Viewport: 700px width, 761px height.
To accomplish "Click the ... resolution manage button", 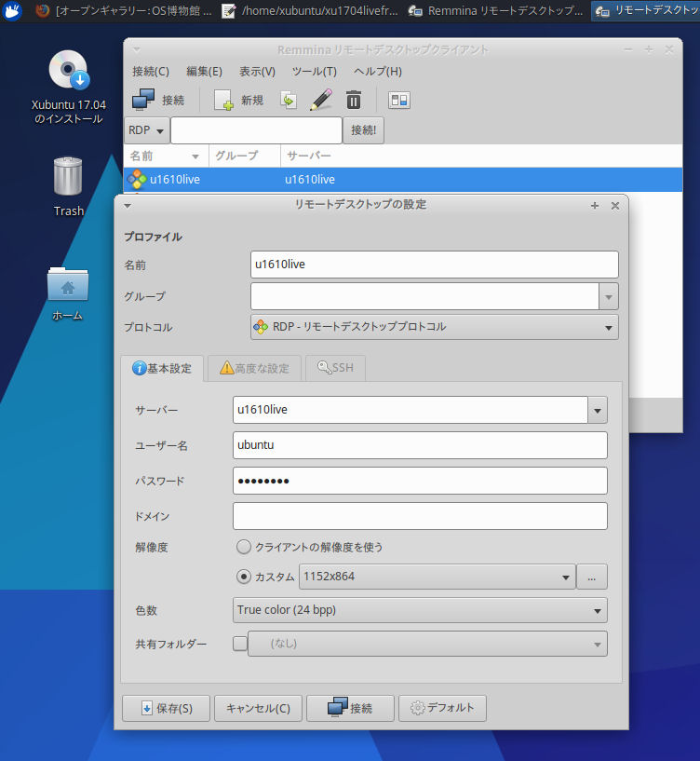I will point(592,577).
